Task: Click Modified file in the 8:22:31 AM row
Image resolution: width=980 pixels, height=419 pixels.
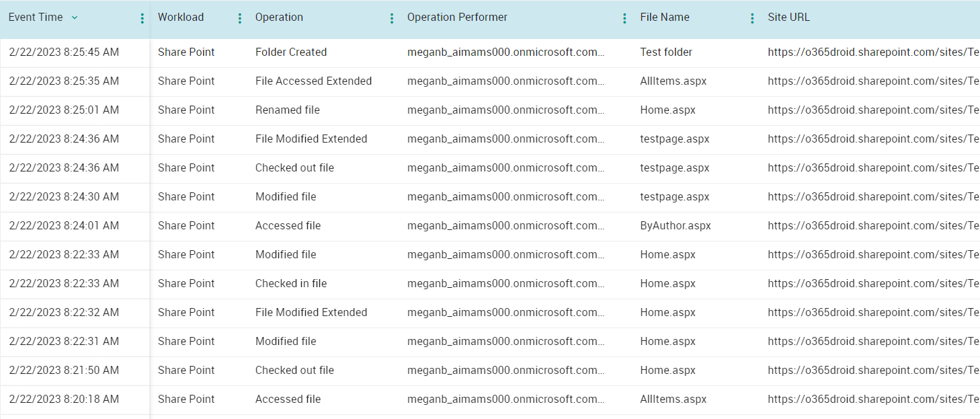Action: coord(286,342)
